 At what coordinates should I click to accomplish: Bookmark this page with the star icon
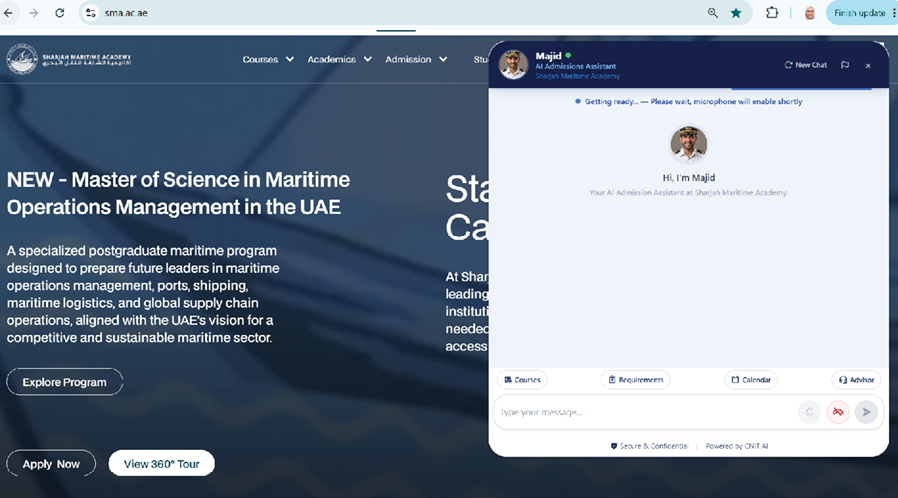(736, 13)
